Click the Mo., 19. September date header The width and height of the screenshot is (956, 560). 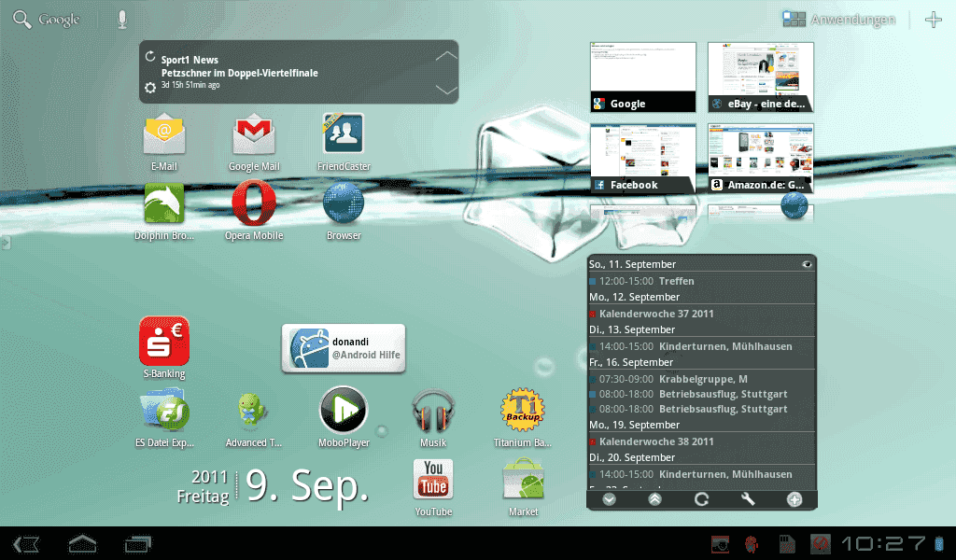634,425
